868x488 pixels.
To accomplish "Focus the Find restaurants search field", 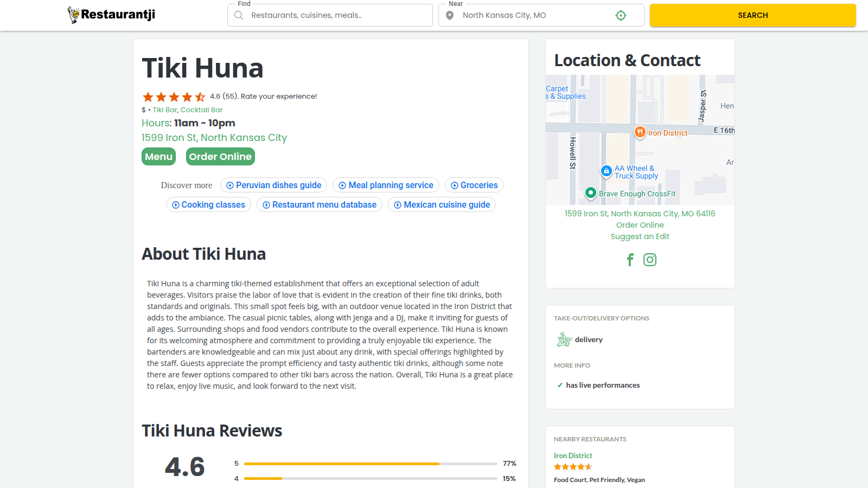I will 336,15.
